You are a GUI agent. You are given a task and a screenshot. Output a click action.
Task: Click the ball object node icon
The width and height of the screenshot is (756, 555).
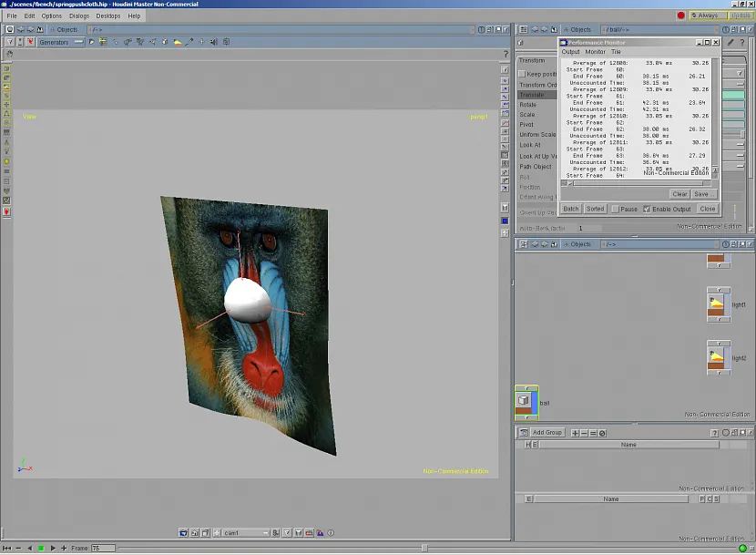(524, 401)
